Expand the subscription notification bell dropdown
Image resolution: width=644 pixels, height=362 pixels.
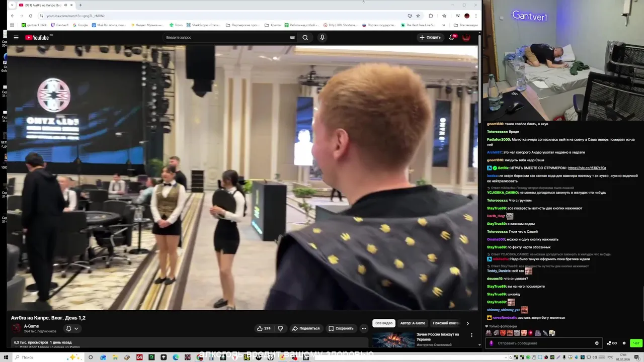[x=72, y=329]
